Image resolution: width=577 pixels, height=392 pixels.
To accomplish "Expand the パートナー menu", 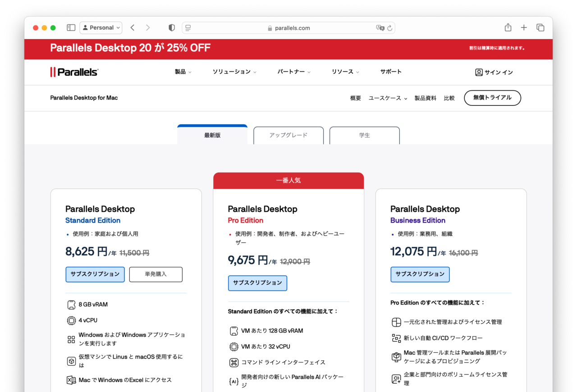I will [x=294, y=72].
